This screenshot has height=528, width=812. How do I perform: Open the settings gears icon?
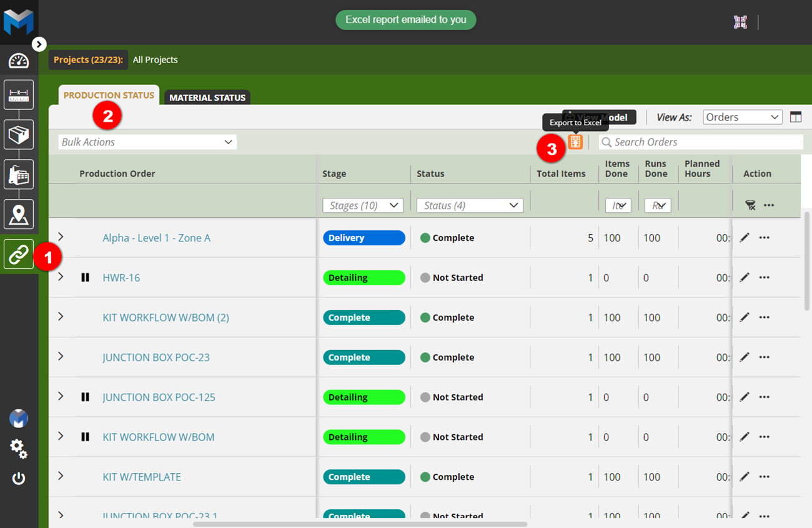click(x=19, y=448)
